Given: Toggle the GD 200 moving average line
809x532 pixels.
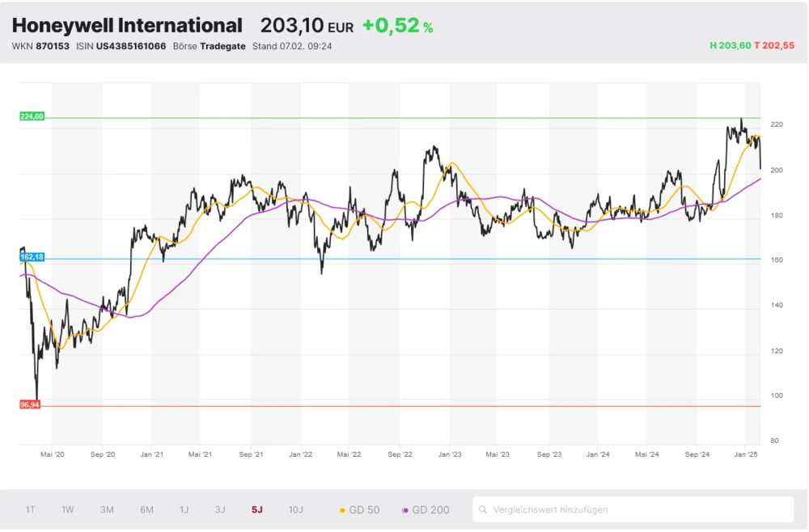Looking at the screenshot, I should pos(426,510).
